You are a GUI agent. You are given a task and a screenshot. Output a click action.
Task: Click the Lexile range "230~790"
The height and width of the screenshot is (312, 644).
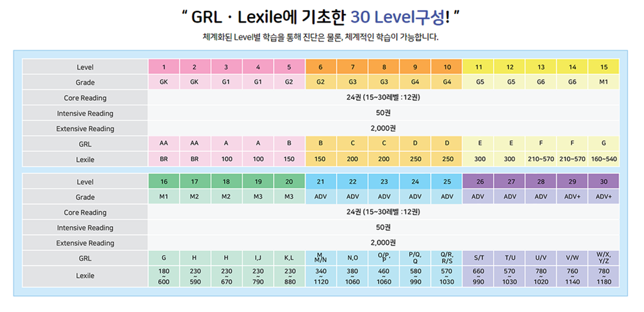tap(258, 277)
